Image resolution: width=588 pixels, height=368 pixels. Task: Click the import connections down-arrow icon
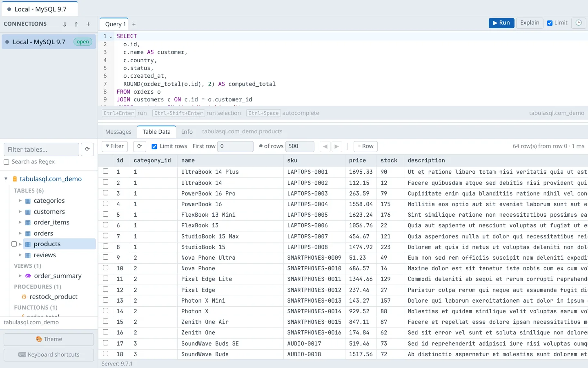(x=65, y=24)
